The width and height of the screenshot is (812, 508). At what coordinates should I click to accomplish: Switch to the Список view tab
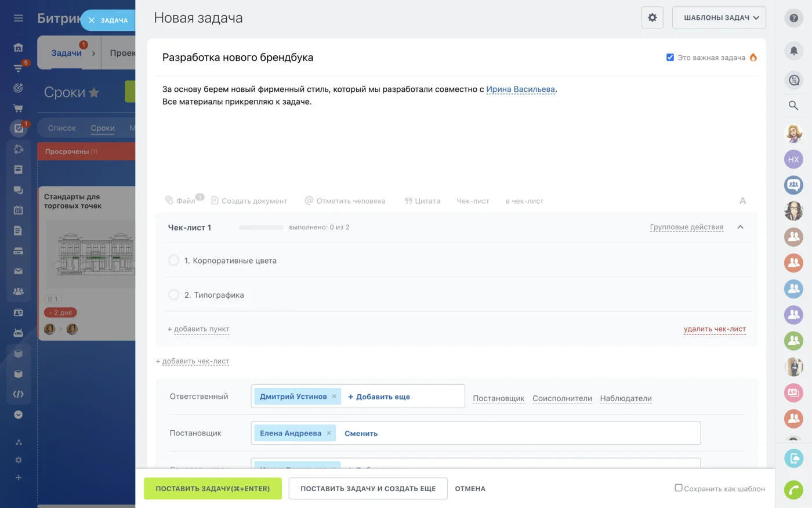(61, 128)
